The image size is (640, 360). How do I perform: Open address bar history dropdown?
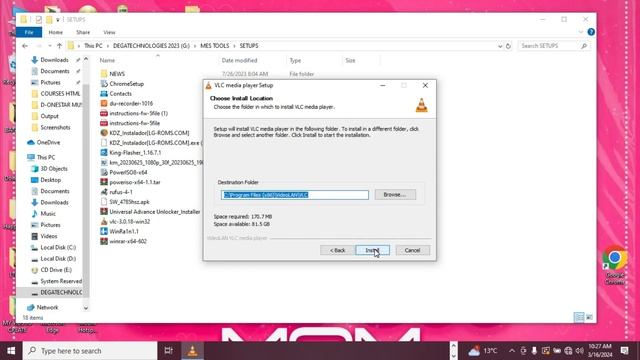[x=500, y=46]
